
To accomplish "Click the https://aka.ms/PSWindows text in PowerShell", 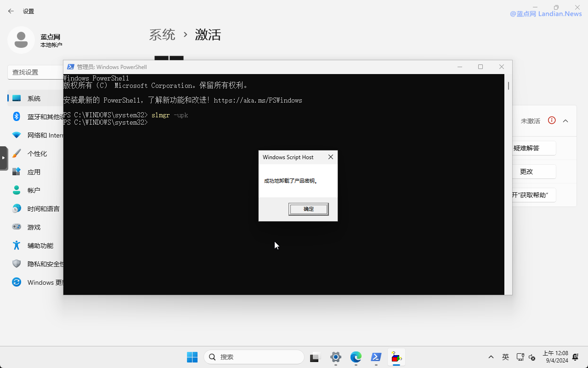I will tap(258, 100).
